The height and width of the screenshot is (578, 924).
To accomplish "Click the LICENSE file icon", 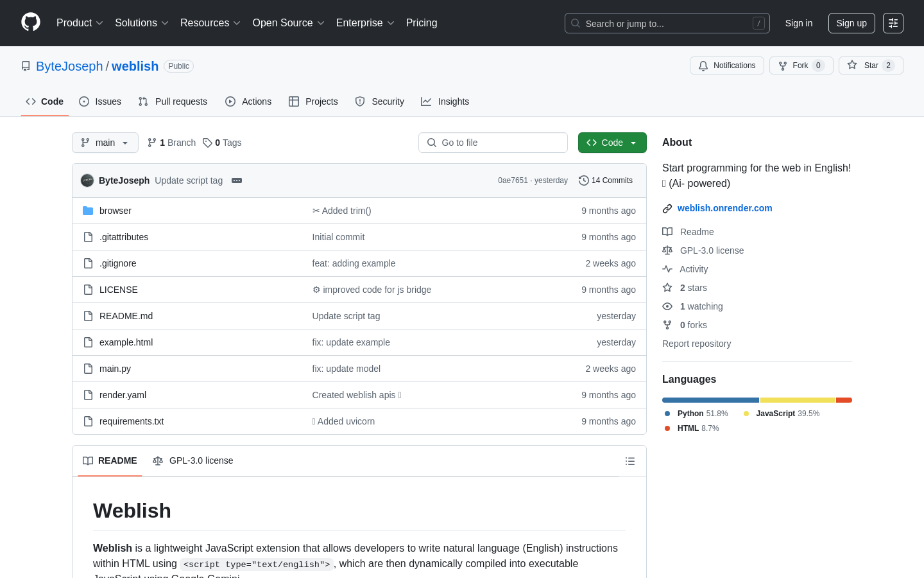I will point(88,290).
